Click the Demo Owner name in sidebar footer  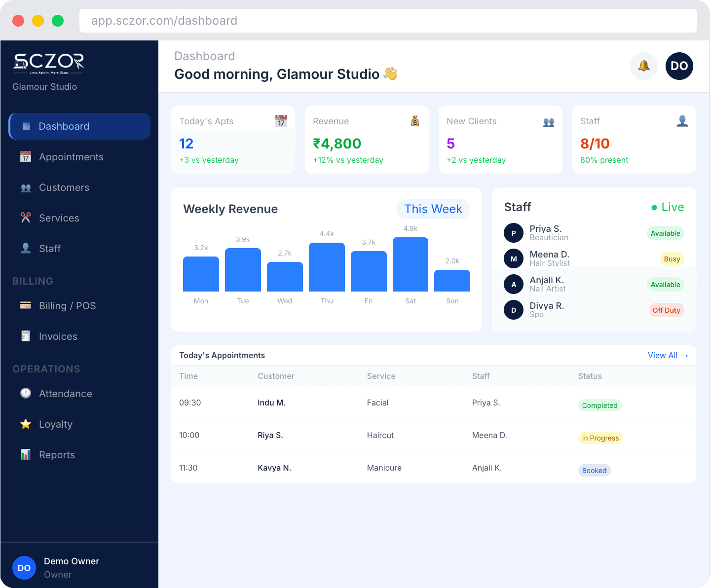pyautogui.click(x=72, y=561)
